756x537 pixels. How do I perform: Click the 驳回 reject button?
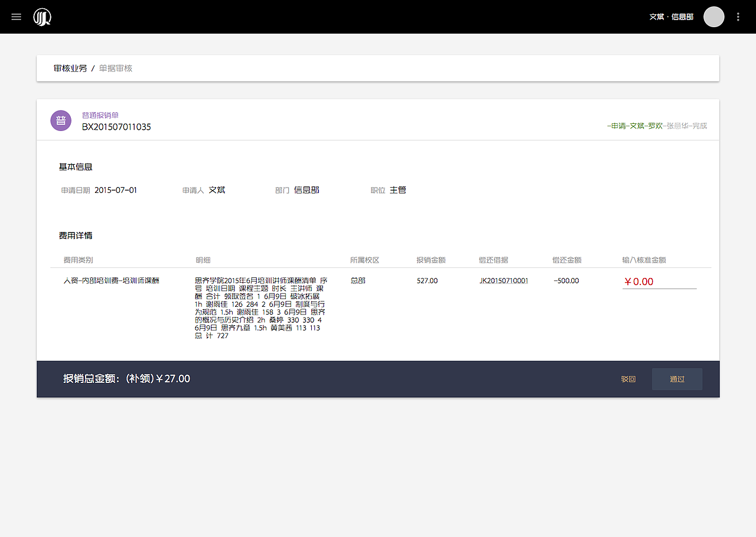(628, 379)
